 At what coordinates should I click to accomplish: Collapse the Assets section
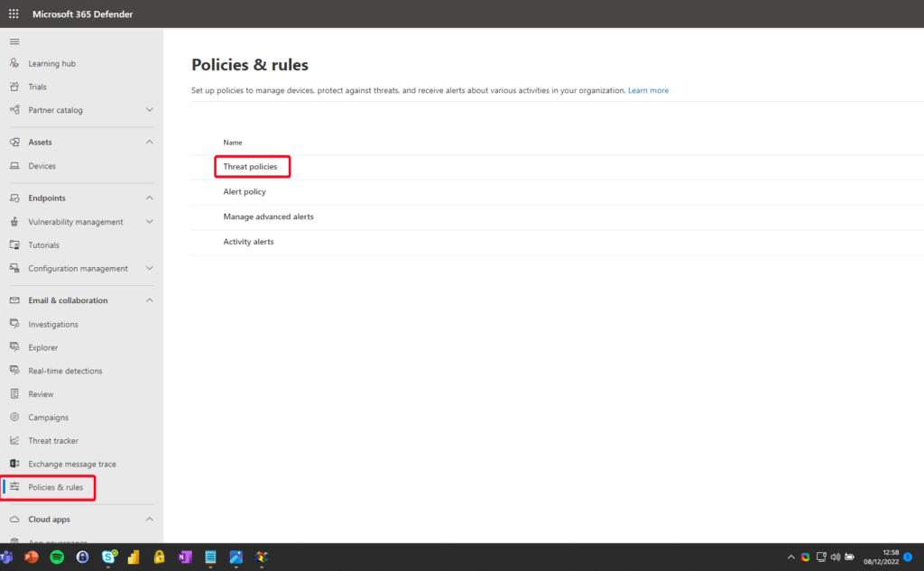coord(150,142)
